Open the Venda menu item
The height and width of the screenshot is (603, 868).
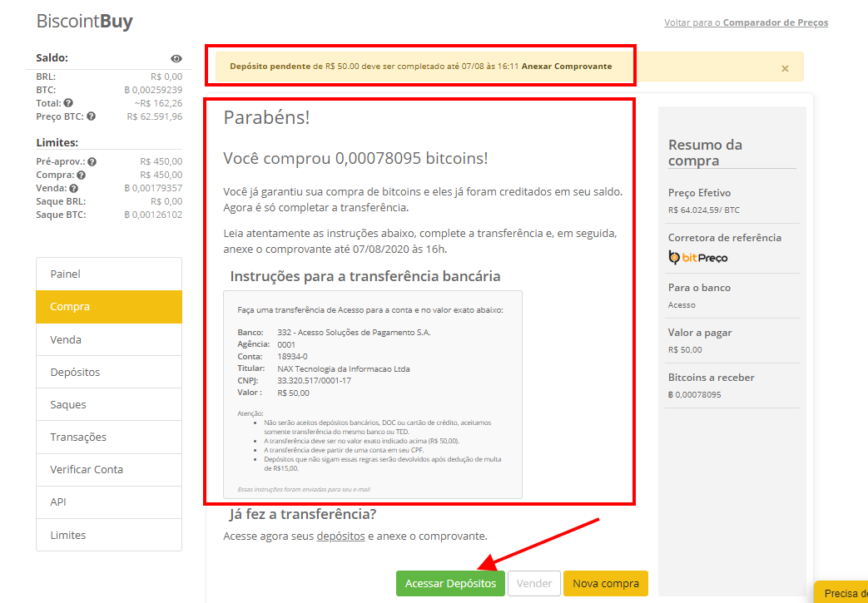pos(109,339)
